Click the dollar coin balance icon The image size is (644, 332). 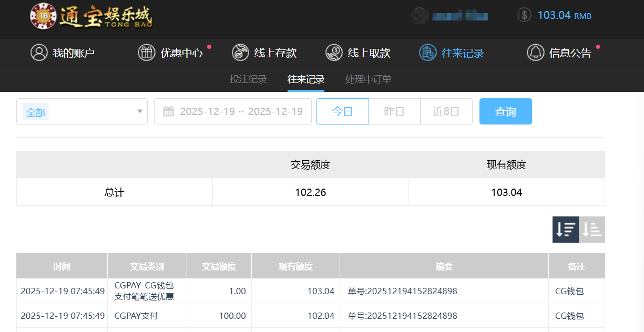(524, 15)
